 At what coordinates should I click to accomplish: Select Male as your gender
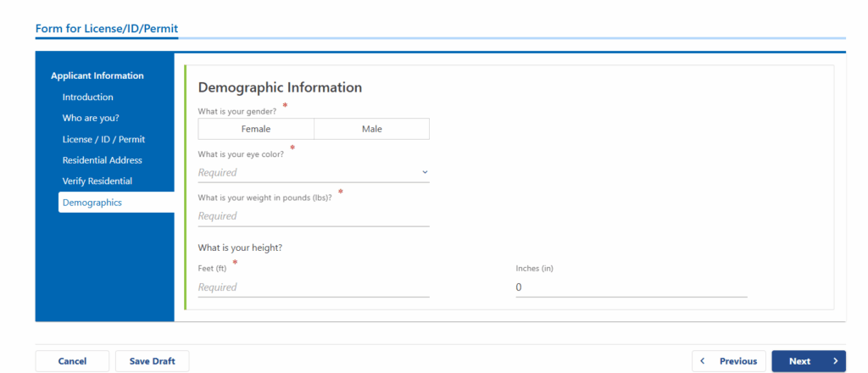coord(371,129)
